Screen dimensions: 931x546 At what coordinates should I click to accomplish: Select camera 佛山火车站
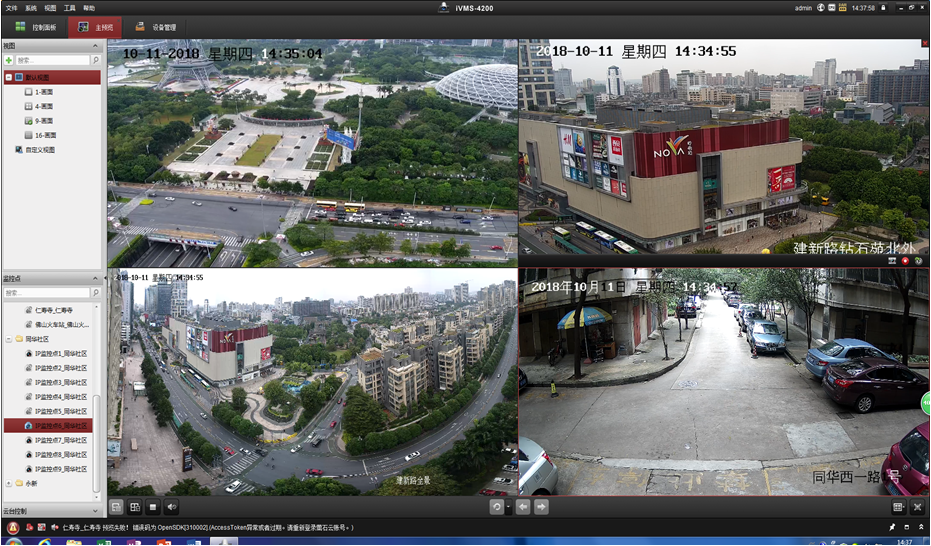tap(57, 325)
